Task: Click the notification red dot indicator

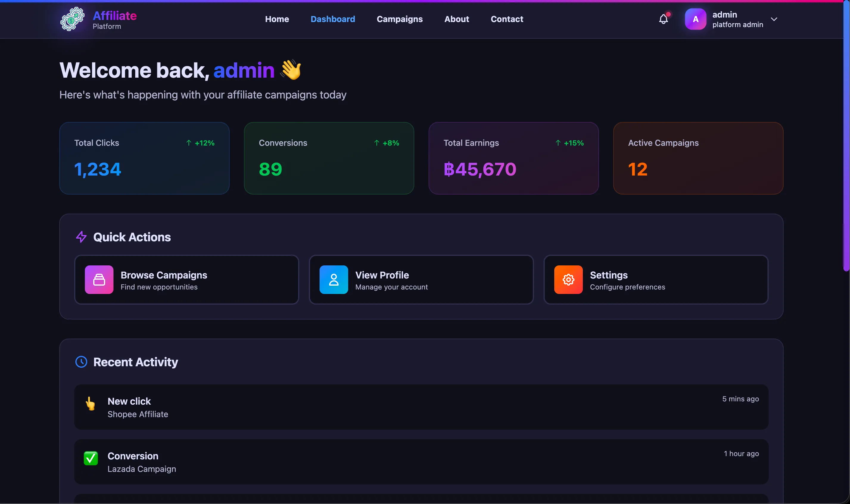Action: pos(668,14)
